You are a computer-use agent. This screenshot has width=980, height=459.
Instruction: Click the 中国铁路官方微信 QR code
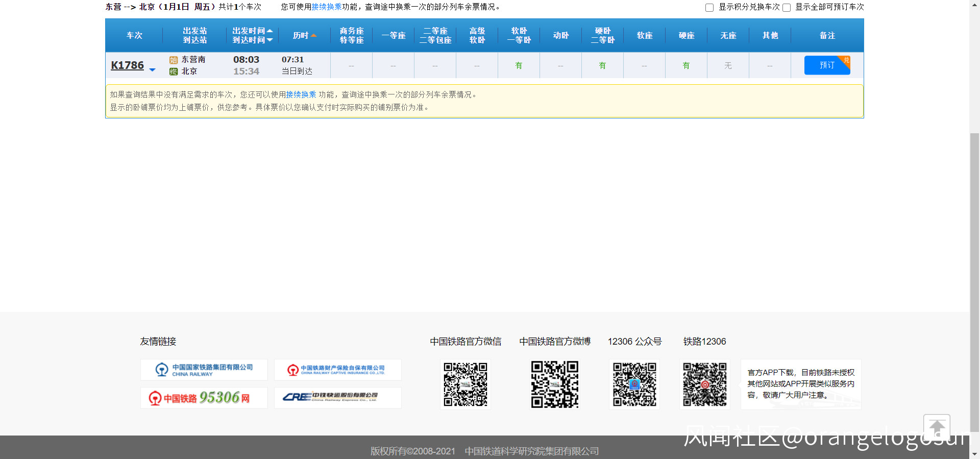coord(465,384)
